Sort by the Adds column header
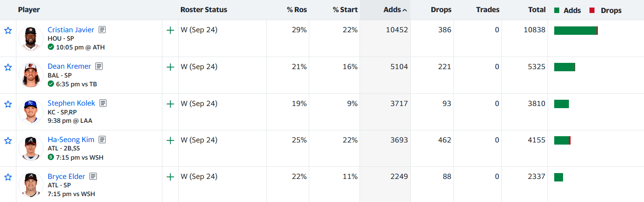644x202 pixels. [x=395, y=10]
